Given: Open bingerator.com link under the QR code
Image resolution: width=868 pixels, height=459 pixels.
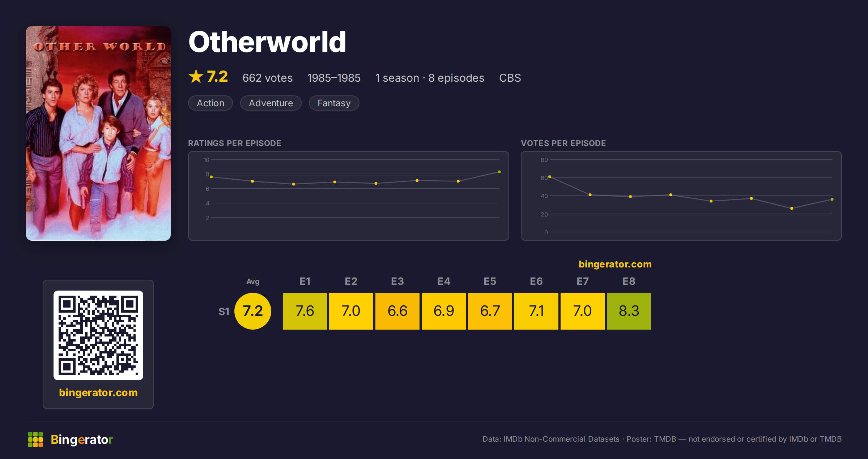Looking at the screenshot, I should (98, 392).
